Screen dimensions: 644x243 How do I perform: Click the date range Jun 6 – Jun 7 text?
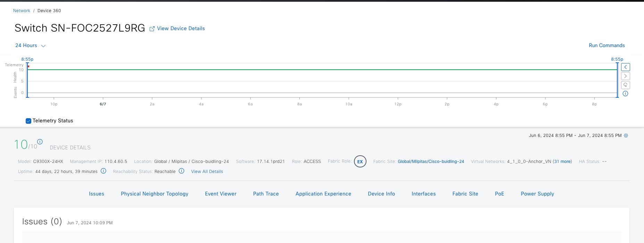575,136
